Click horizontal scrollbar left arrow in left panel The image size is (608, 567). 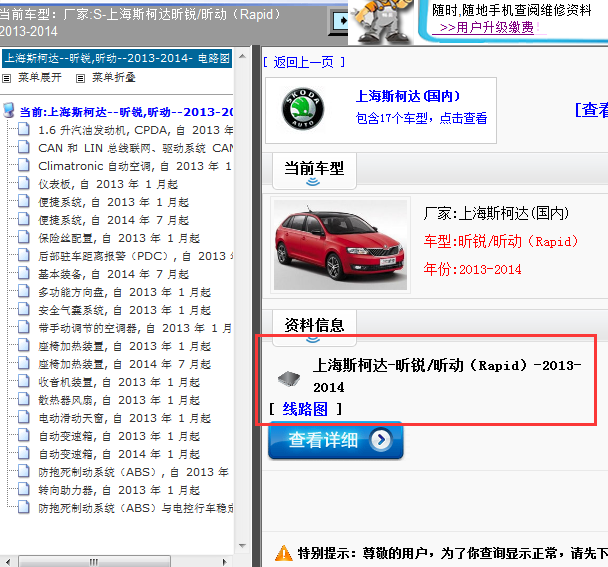[7, 562]
